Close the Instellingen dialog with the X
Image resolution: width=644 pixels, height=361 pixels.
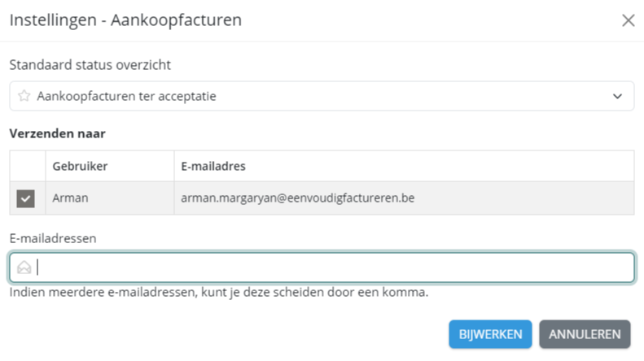[x=628, y=20]
